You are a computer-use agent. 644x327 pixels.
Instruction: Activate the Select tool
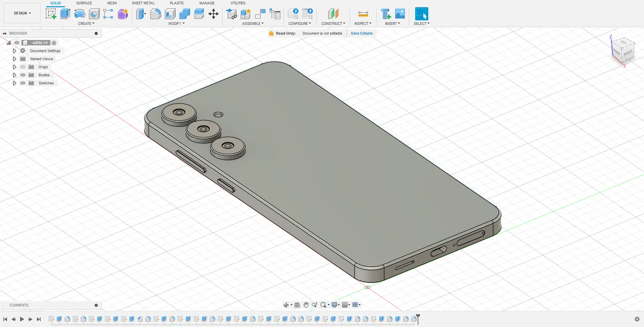pos(421,14)
